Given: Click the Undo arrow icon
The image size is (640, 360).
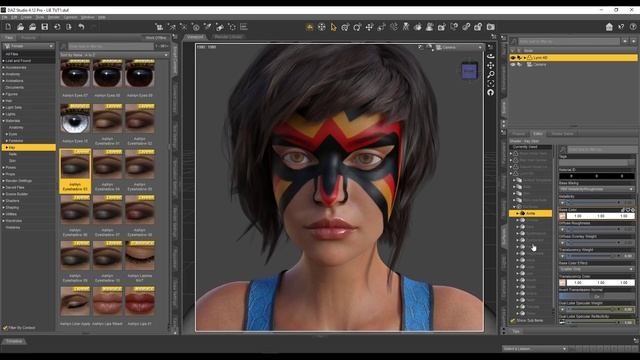Looking at the screenshot, I should click(81, 27).
